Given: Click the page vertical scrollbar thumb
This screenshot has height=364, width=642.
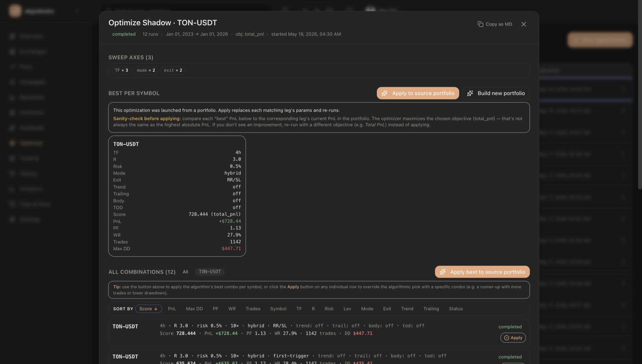Looking at the screenshot, I should pos(640,94).
